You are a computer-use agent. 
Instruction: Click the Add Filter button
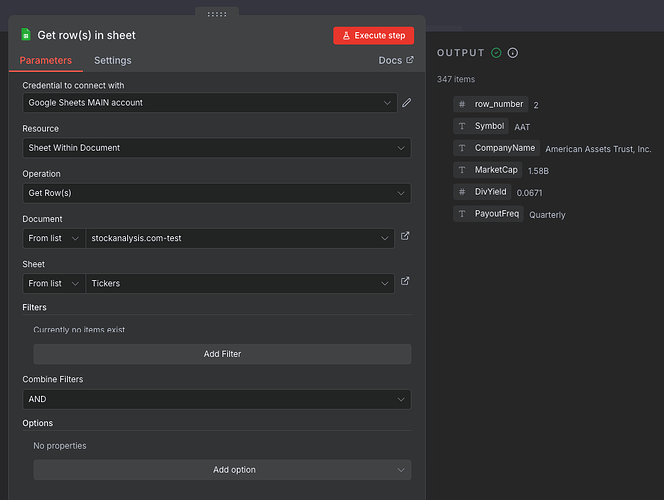pos(222,354)
